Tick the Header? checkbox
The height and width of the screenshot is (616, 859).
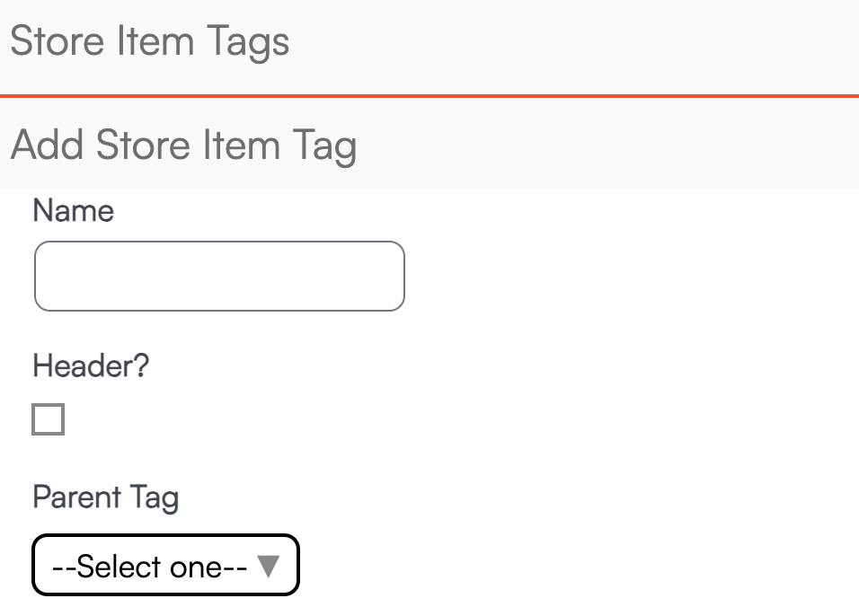49,419
